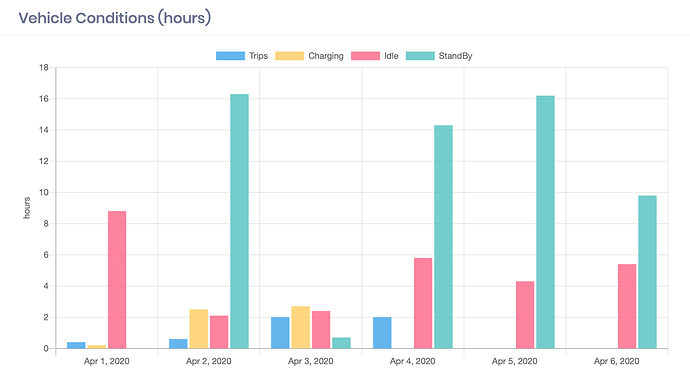Select the Apr 6, 2020 StandBy bar
Viewport: 690px width, 386px height.
[647, 272]
